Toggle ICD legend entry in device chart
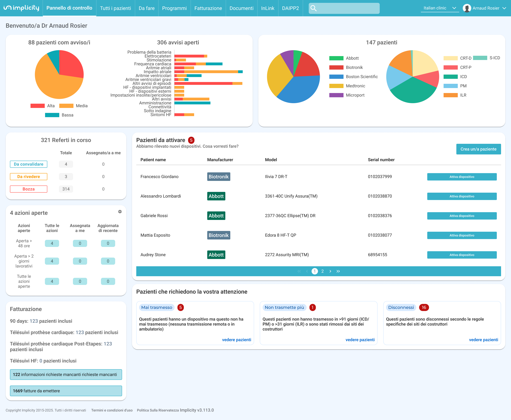 point(455,77)
